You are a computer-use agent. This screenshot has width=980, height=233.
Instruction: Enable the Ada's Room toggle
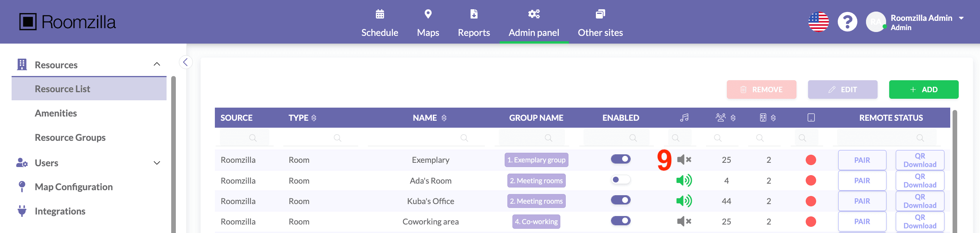pos(621,180)
